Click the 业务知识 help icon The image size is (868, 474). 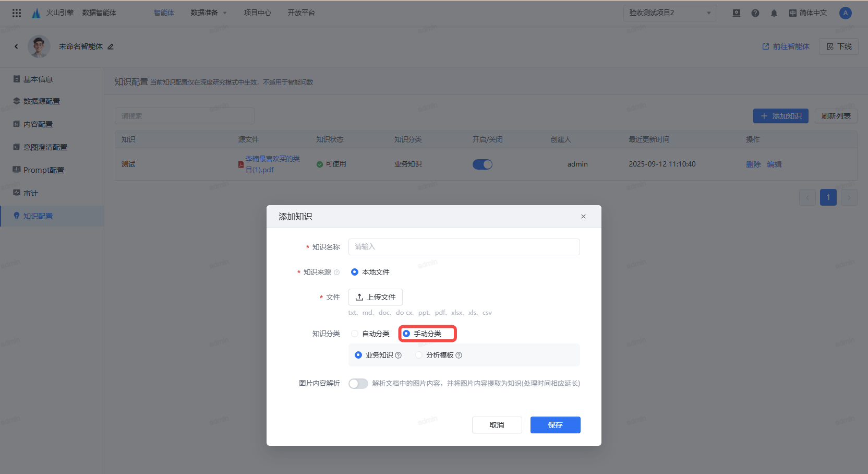click(399, 355)
